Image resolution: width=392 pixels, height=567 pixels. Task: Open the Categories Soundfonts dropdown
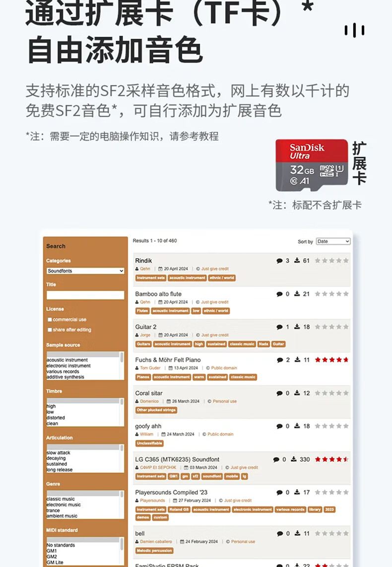(85, 271)
